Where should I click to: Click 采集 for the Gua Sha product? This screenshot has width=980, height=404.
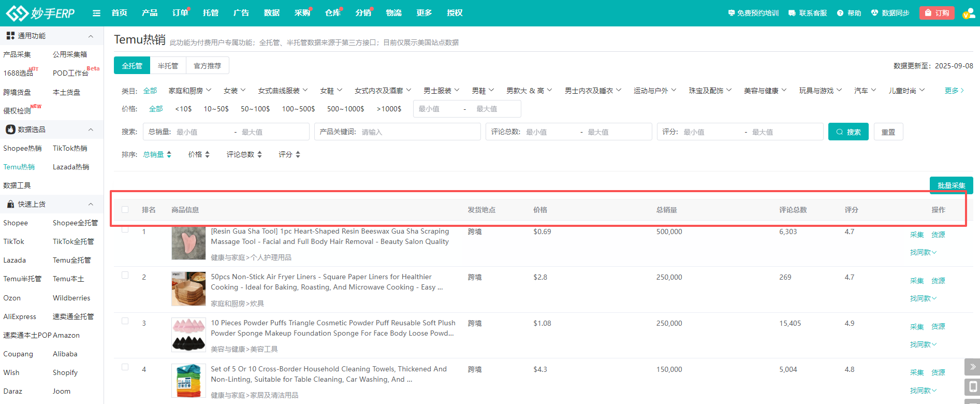(x=917, y=235)
